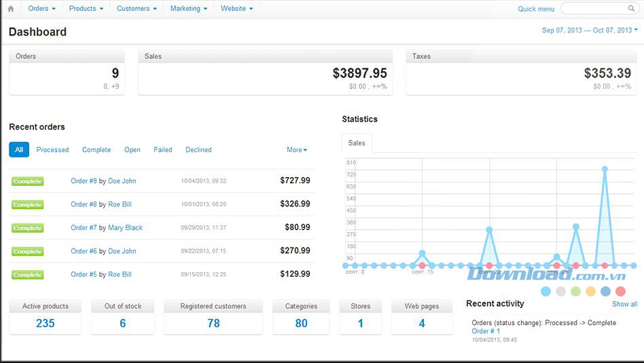Select the green circle under the chart
The image size is (644, 363).
point(575,291)
